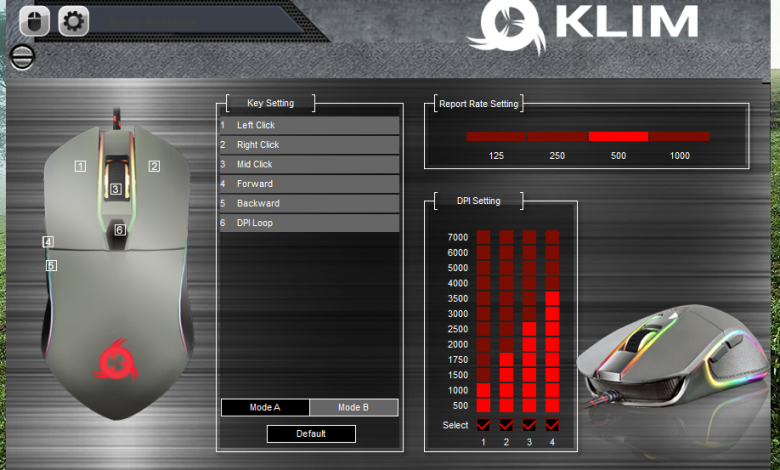Switch to Mode B
The image size is (780, 470).
coord(354,407)
